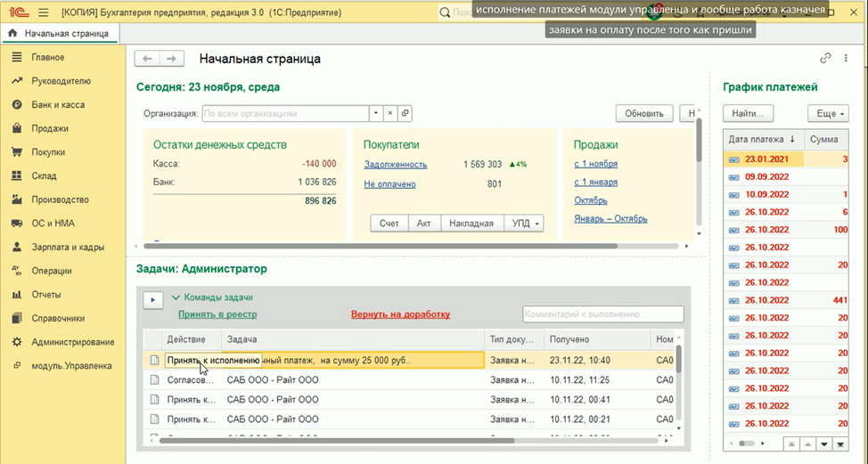Click the dashboard widgets horizontal scrollbar
The width and height of the screenshot is (868, 464).
coord(380,246)
